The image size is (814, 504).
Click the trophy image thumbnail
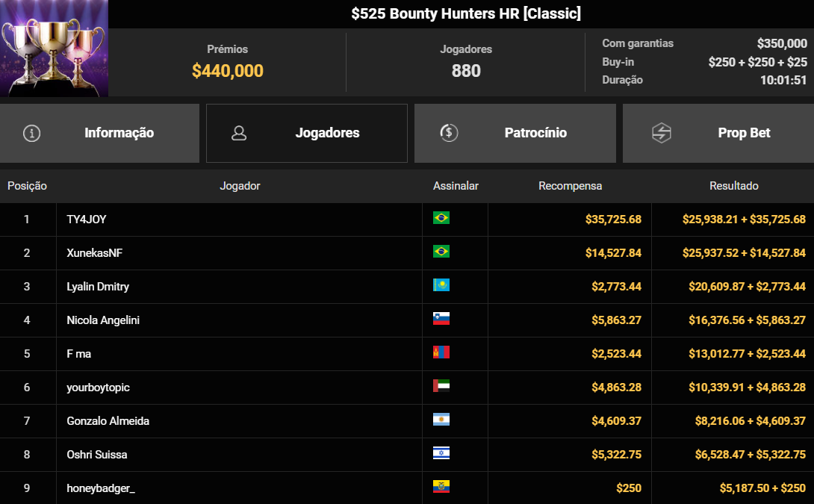coord(54,49)
